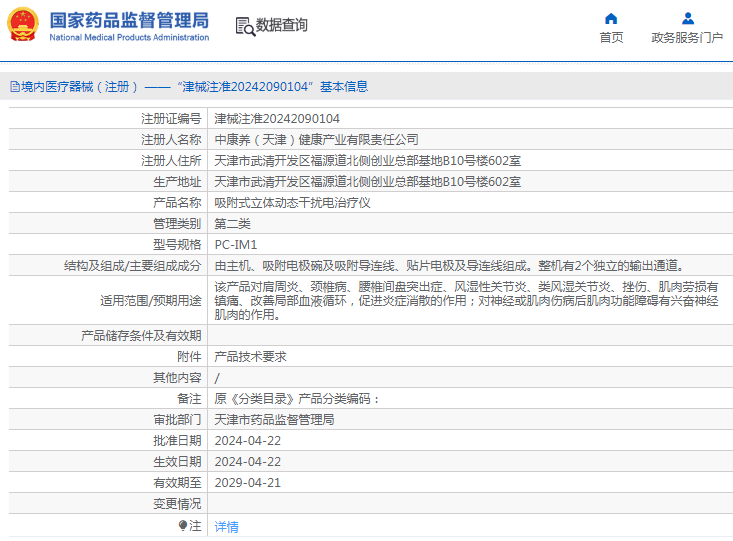
Task: Click the 注册人名称 label
Action: 171,140
